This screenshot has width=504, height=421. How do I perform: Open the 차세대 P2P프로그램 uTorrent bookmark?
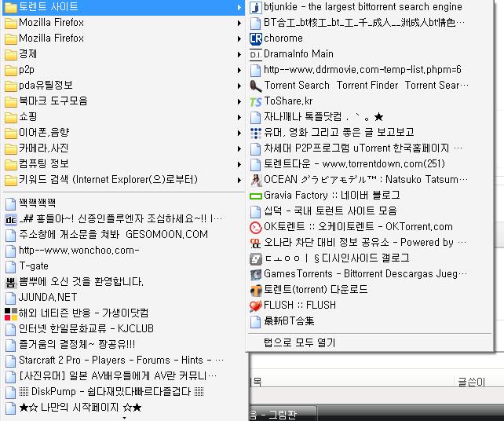tap(370, 148)
